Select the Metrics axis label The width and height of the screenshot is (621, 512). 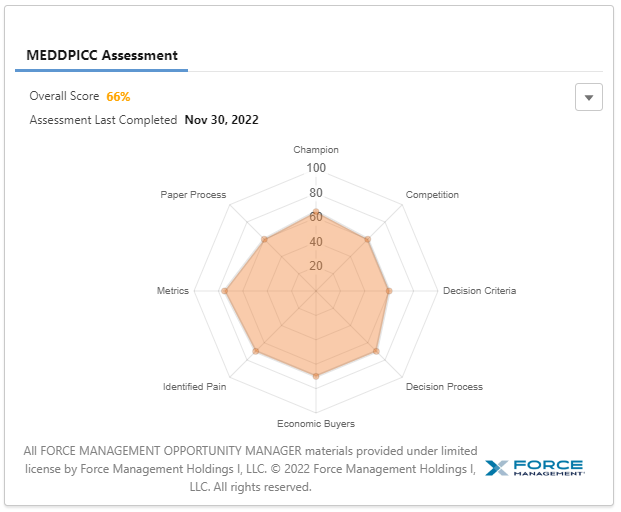[172, 291]
